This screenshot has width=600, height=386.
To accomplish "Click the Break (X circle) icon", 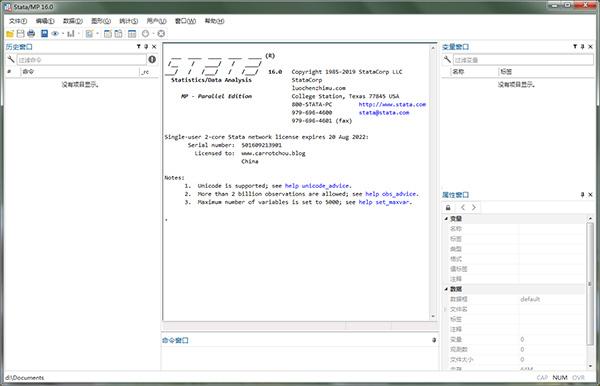I will [x=161, y=34].
